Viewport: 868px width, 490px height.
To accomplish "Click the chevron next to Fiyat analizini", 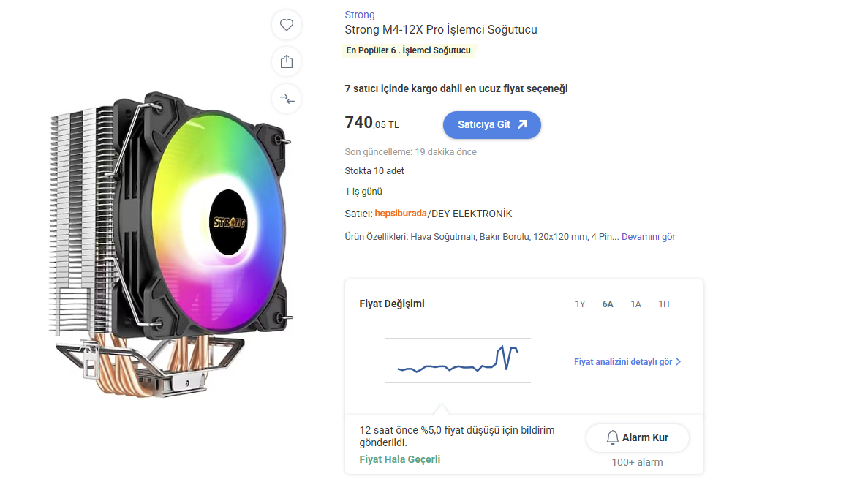I will (679, 362).
